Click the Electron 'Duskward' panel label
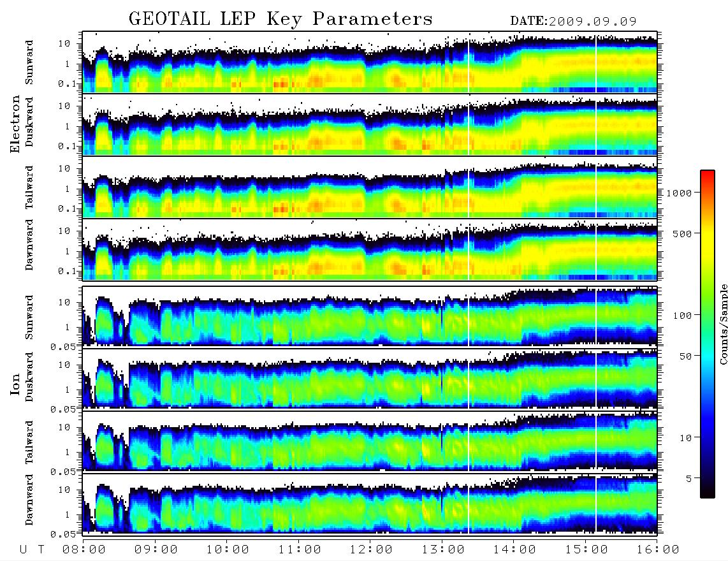Screen dimensions: 728x561 pyautogui.click(x=29, y=122)
